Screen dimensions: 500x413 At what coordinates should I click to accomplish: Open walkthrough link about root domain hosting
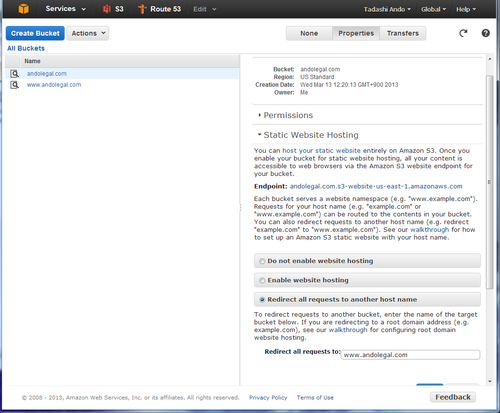(348, 330)
